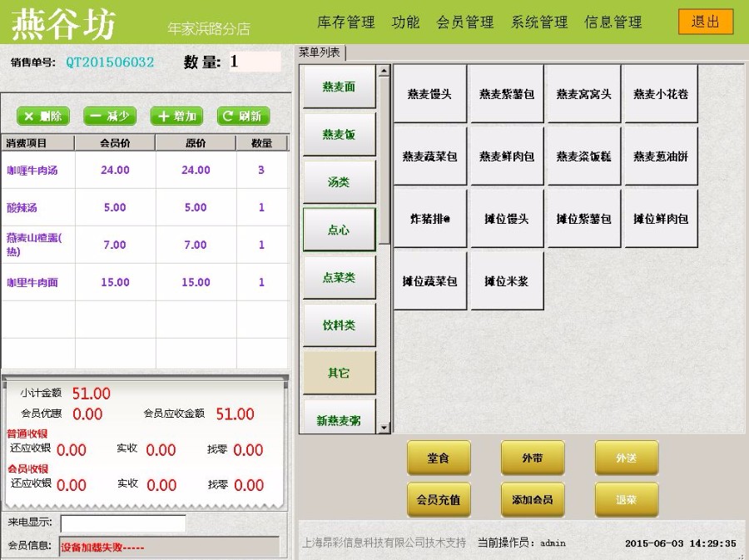Click the plus icon to 增加 quantity

click(166, 116)
